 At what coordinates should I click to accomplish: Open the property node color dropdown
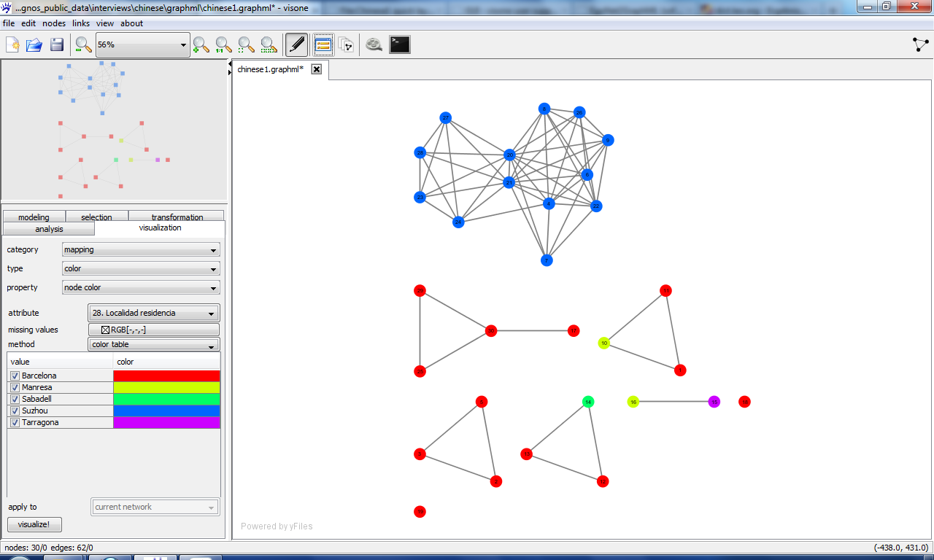click(141, 287)
